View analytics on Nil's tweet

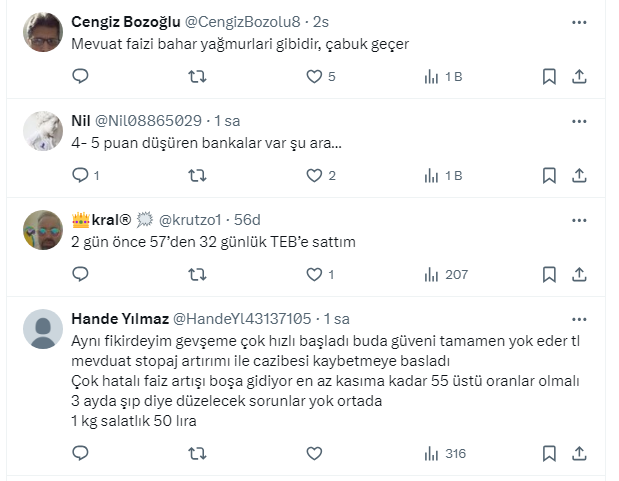point(432,175)
